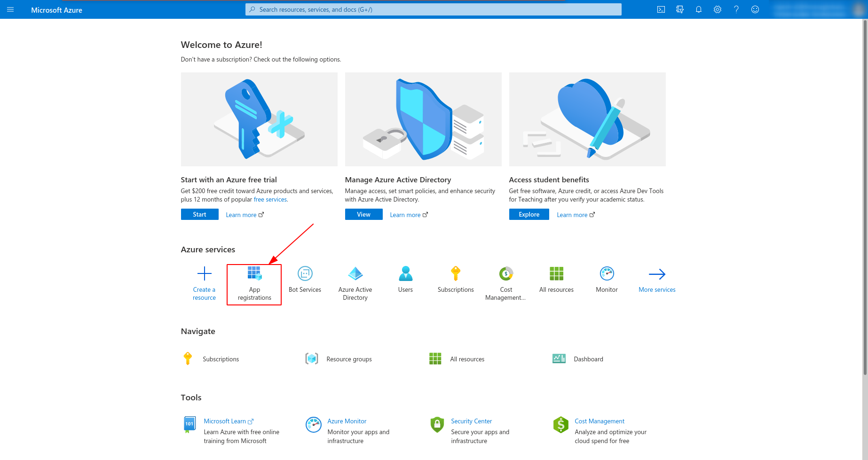868x460 pixels.
Task: Open Cost Management service icon
Action: (x=506, y=273)
